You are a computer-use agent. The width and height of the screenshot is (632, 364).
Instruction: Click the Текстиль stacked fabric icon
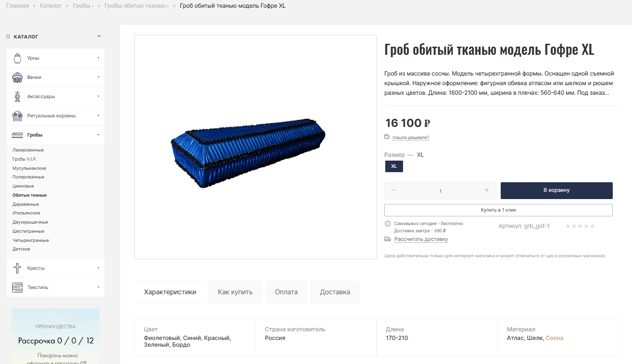click(x=17, y=288)
